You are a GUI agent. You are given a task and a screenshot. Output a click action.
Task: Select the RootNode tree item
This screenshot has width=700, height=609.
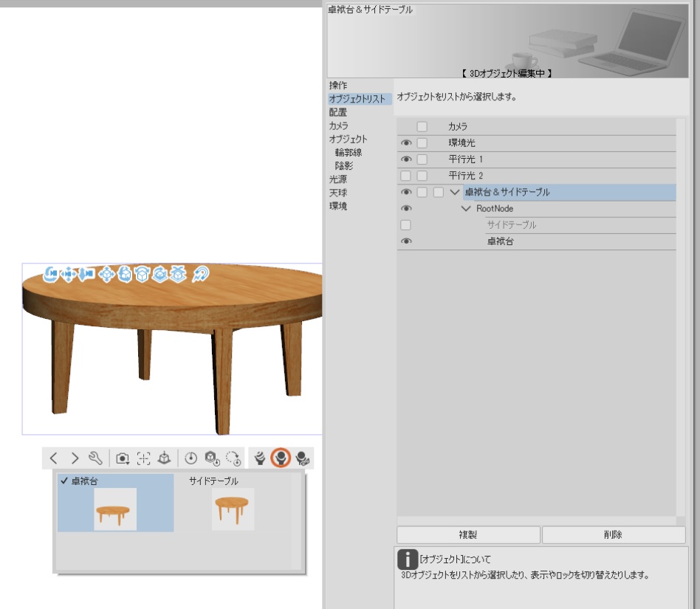tap(495, 208)
